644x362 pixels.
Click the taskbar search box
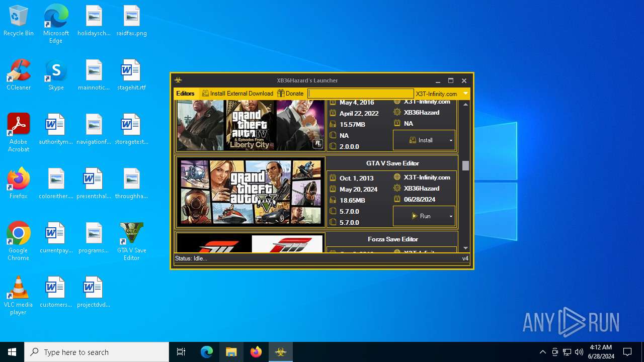97,352
